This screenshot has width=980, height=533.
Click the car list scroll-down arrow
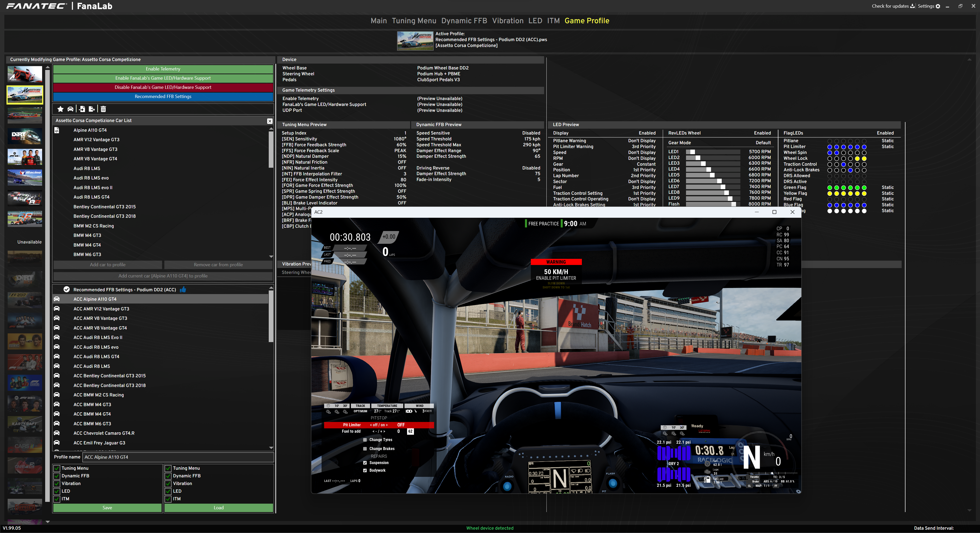(271, 257)
